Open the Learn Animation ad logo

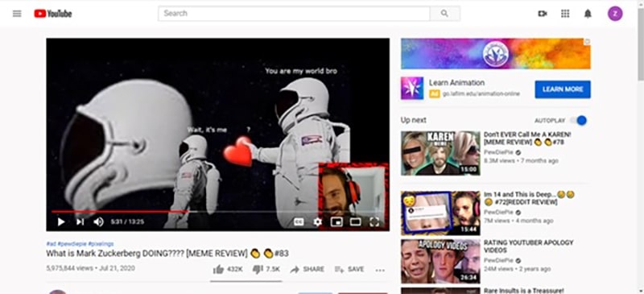pos(412,88)
